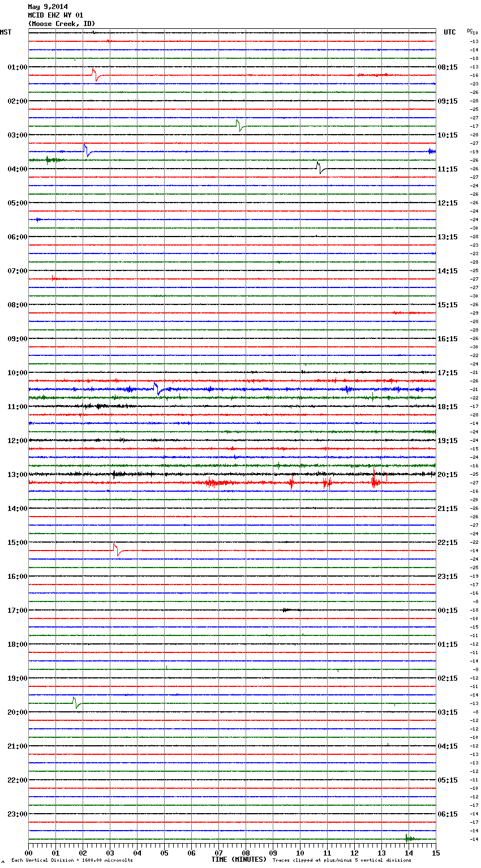Click the location label "(Moose Creek, ID)"
This screenshot has height=868, width=481.
coord(62,24)
